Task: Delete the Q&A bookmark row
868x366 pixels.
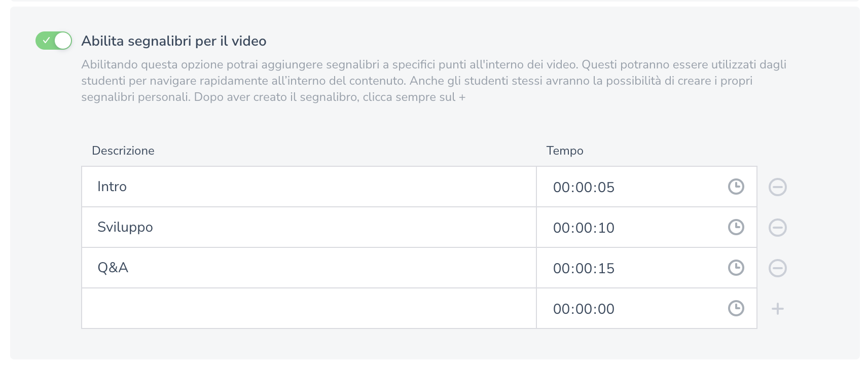Action: point(777,268)
